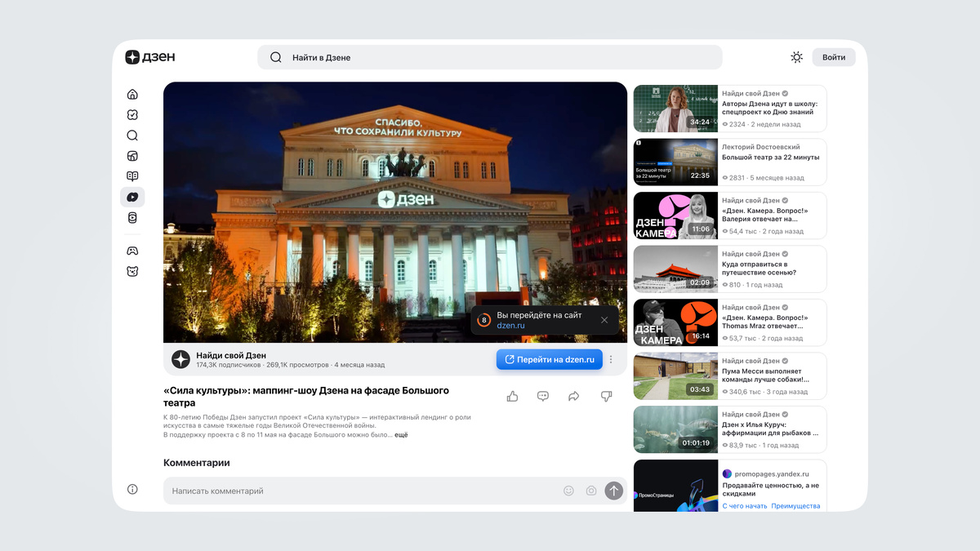Open the subscriptions checkmark badge sidebar icon
The image size is (980, 551).
(x=132, y=115)
